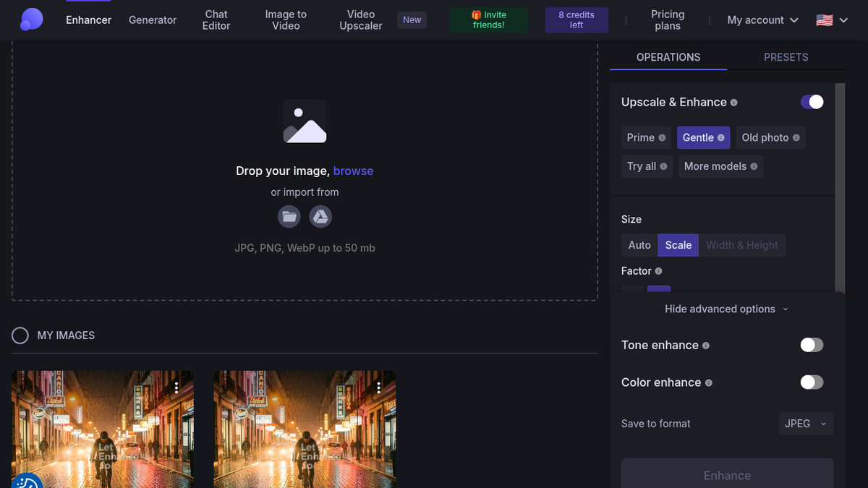
Task: Click the New badge beside Video Upscaler
Action: [x=412, y=20]
